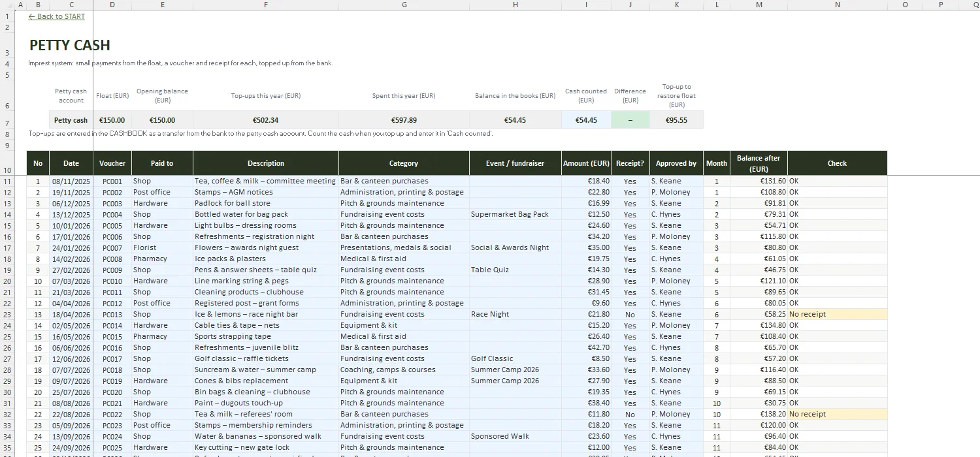The height and width of the screenshot is (457, 980).
Task: Click the 'No receipt' flag for PC022
Action: [837, 414]
